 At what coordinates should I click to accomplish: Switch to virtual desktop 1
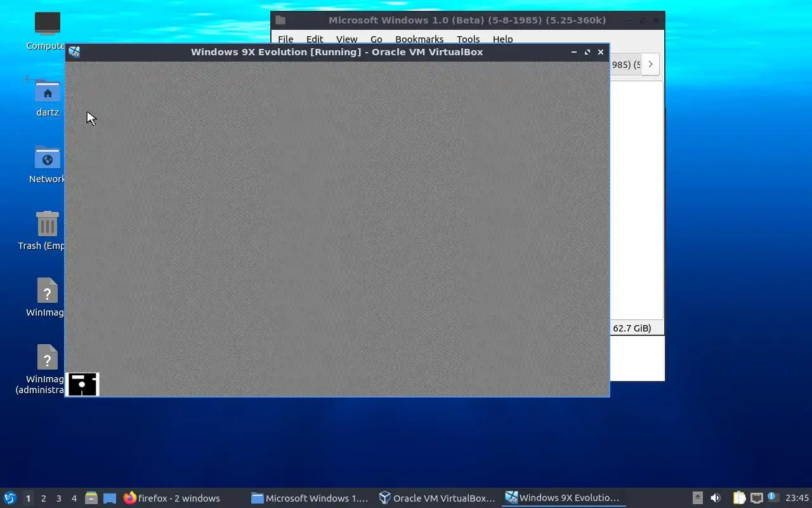coord(28,498)
